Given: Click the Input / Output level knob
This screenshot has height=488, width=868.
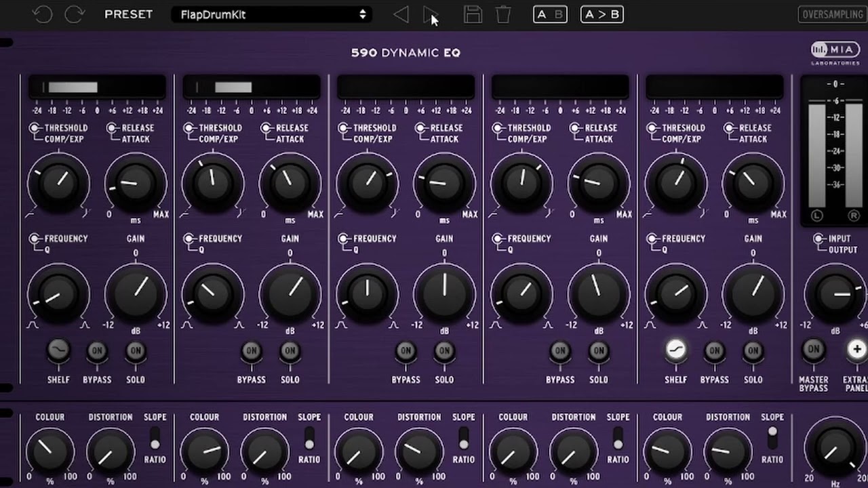Looking at the screenshot, I should [835, 293].
